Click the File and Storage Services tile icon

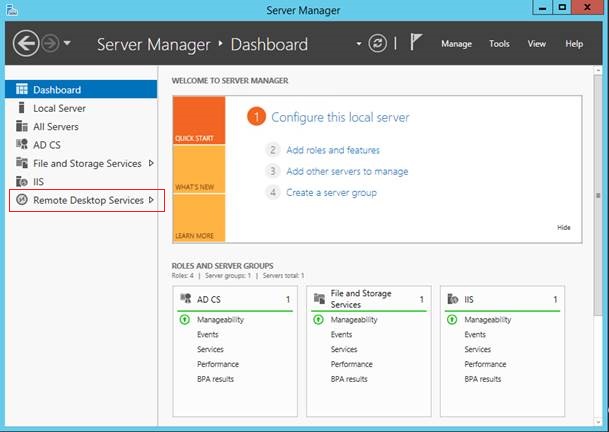click(319, 299)
